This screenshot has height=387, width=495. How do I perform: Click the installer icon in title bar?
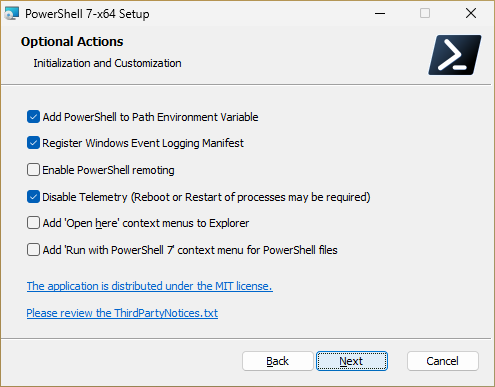(12, 13)
